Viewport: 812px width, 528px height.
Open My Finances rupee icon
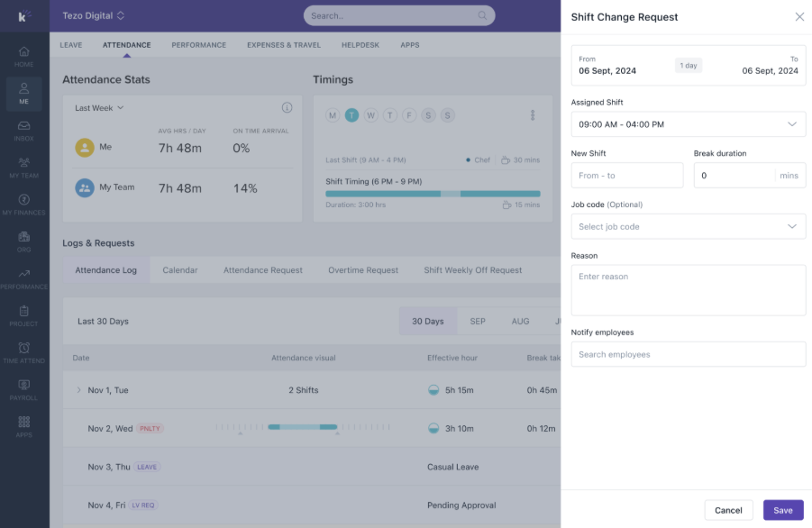click(23, 200)
